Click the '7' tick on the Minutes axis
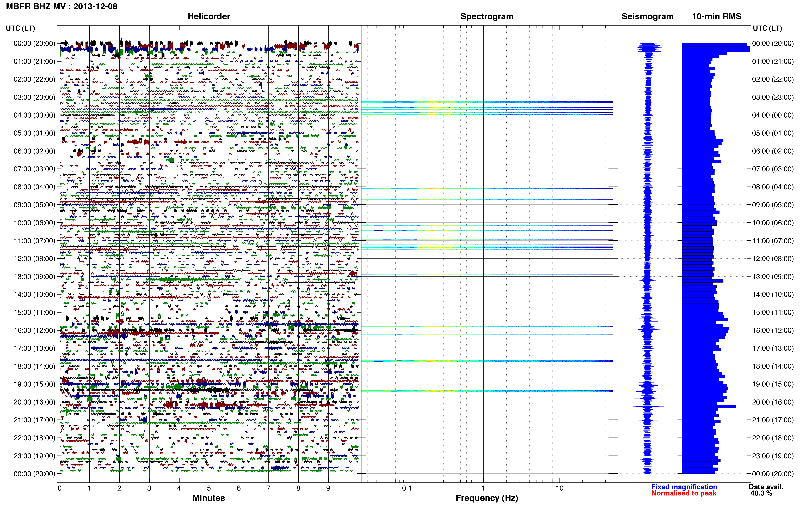 point(269,488)
